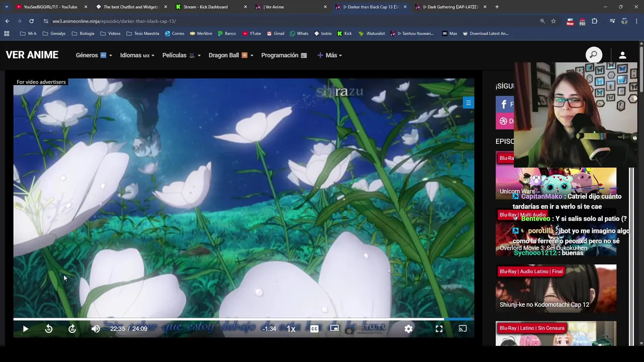
Task: Open Unicorn Wars thumbnail
Action: coord(555,176)
